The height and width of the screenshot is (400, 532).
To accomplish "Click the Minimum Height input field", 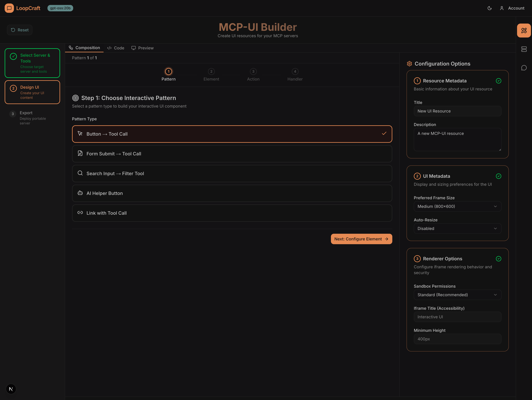I will pos(457,339).
